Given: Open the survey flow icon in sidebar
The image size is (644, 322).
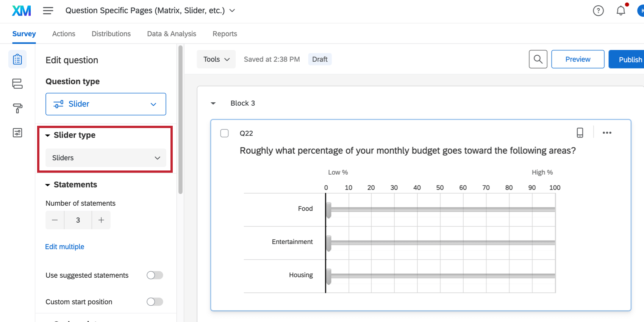Looking at the screenshot, I should (17, 84).
